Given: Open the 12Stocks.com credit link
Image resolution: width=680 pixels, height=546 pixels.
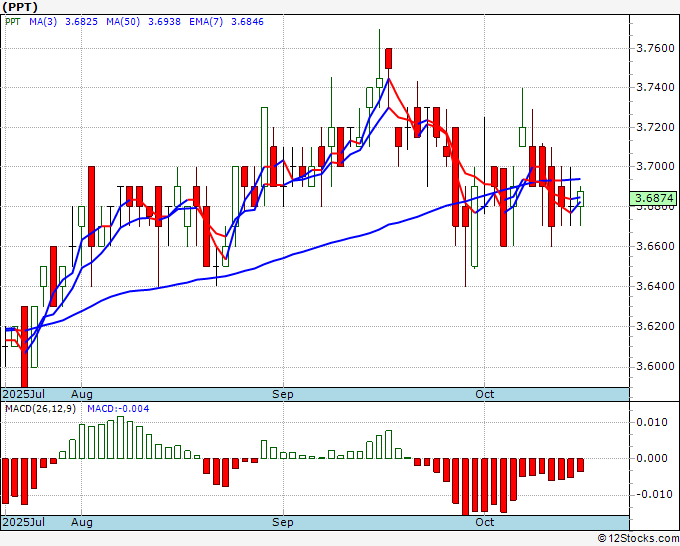Looking at the screenshot, I should click(638, 538).
